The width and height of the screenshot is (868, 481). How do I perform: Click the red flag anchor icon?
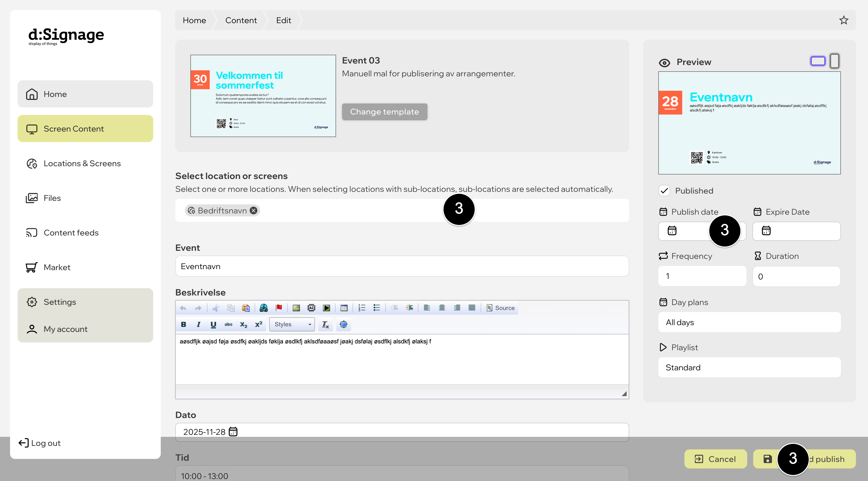(279, 308)
